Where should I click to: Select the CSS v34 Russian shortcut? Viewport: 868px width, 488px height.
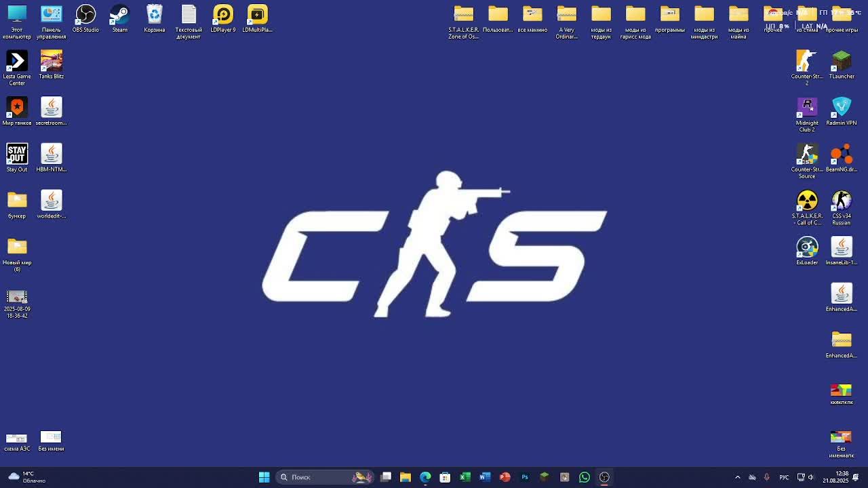point(842,207)
